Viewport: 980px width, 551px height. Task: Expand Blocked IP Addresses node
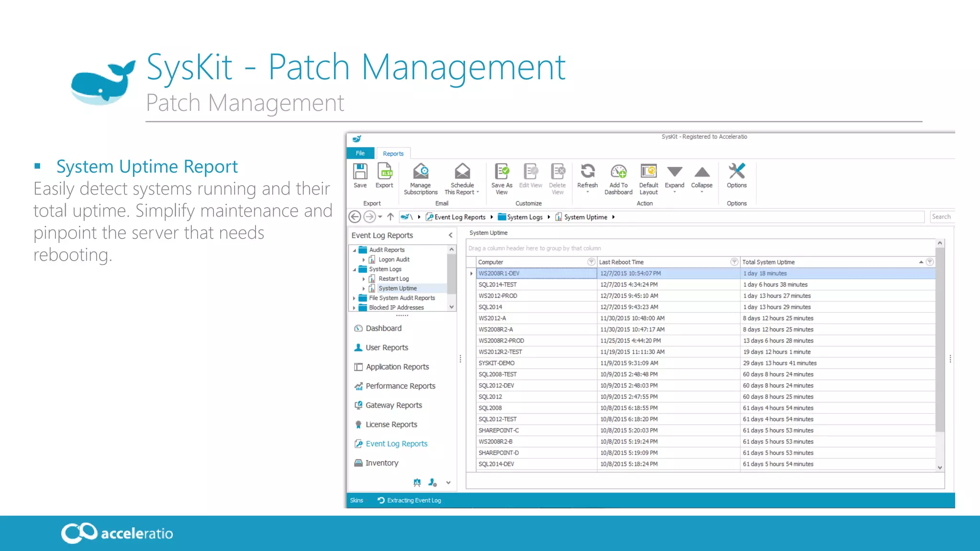tap(354, 308)
